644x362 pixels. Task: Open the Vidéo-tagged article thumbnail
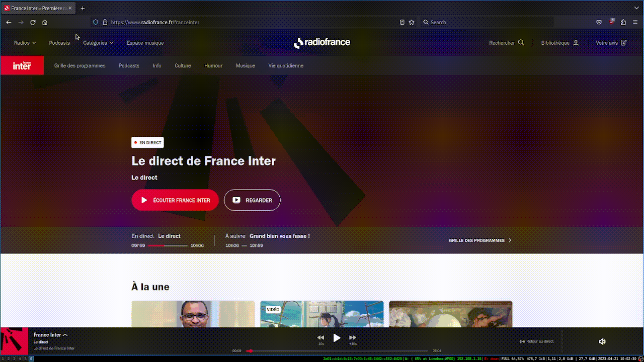(x=322, y=314)
